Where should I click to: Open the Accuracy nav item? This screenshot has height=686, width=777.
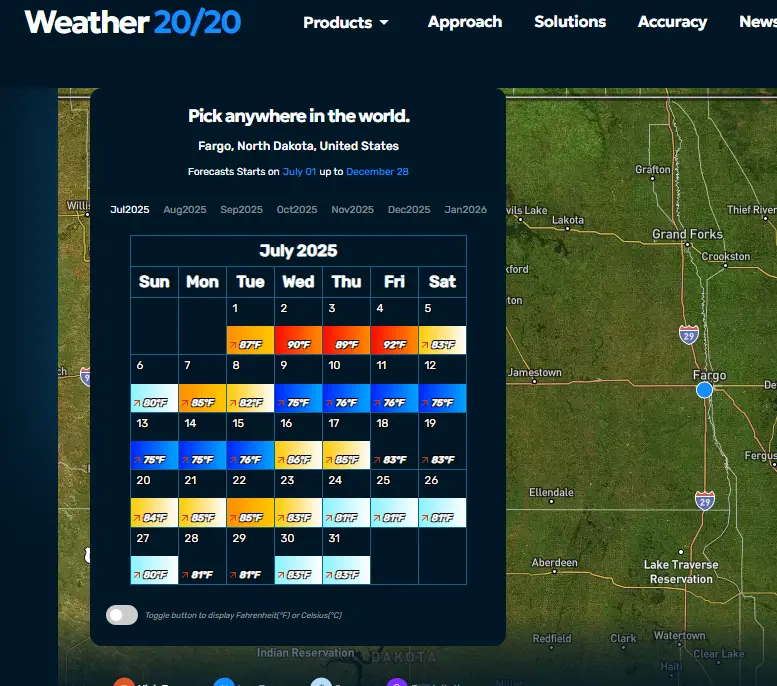point(672,22)
